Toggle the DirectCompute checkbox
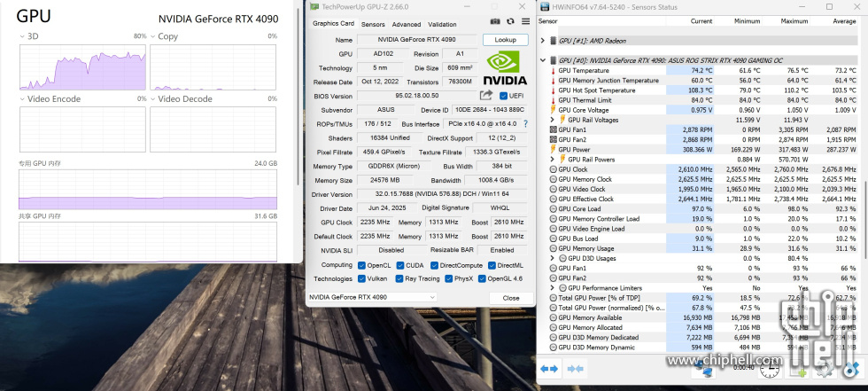The height and width of the screenshot is (391, 868). pos(435,265)
